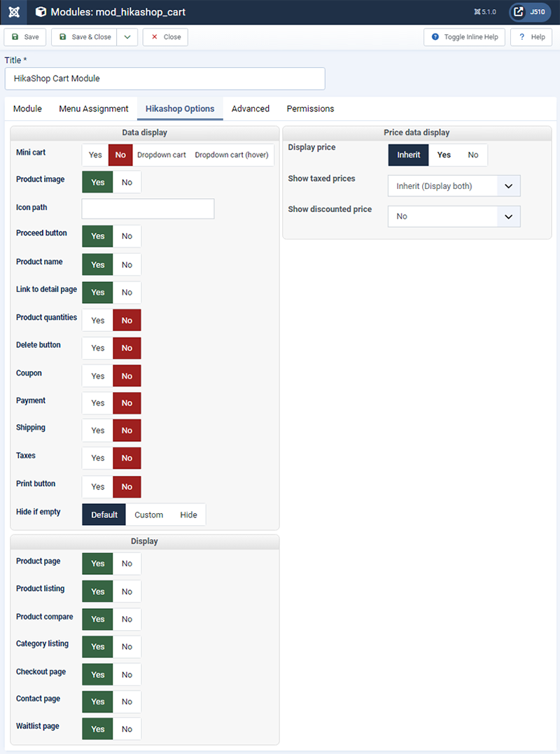
Task: Select Hide for Hide if empty
Action: point(188,515)
